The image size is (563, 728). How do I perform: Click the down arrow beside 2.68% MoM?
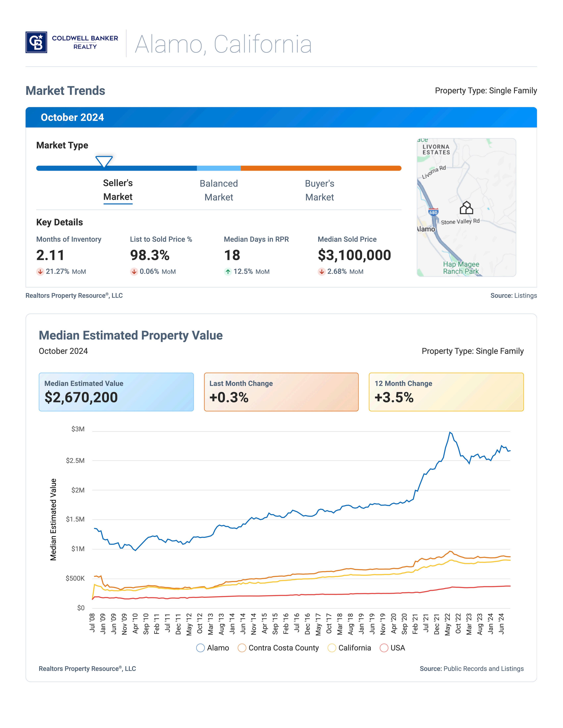click(322, 272)
